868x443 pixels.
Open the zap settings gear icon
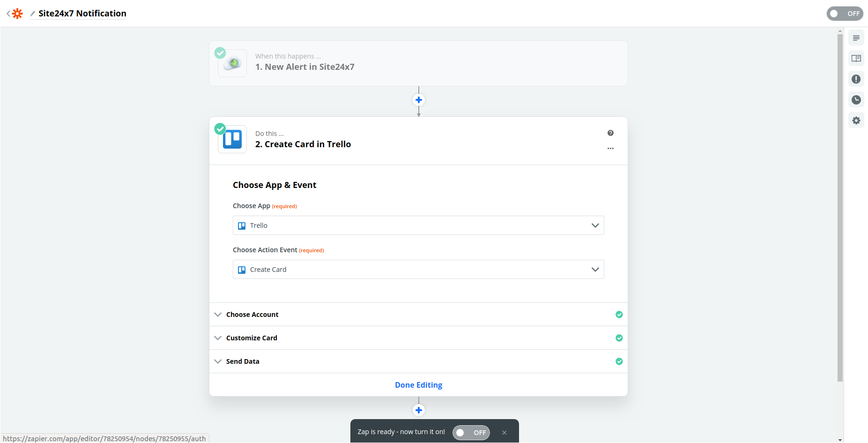[856, 120]
